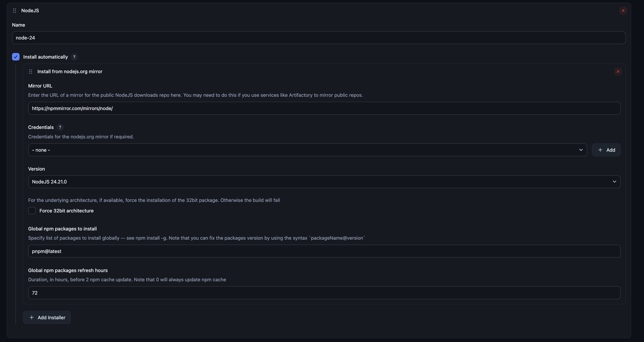Click the plus icon in Add Installer
The image size is (644, 342).
click(32, 318)
